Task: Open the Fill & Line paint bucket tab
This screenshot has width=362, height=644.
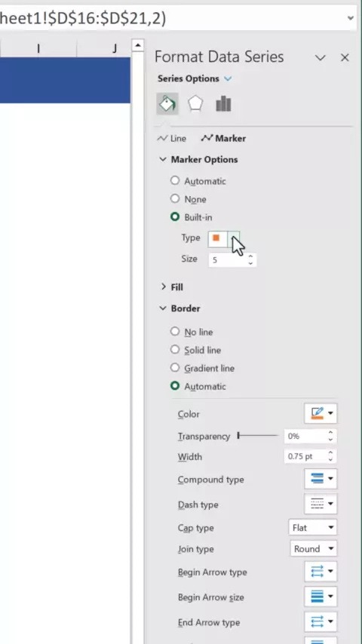Action: click(x=167, y=103)
